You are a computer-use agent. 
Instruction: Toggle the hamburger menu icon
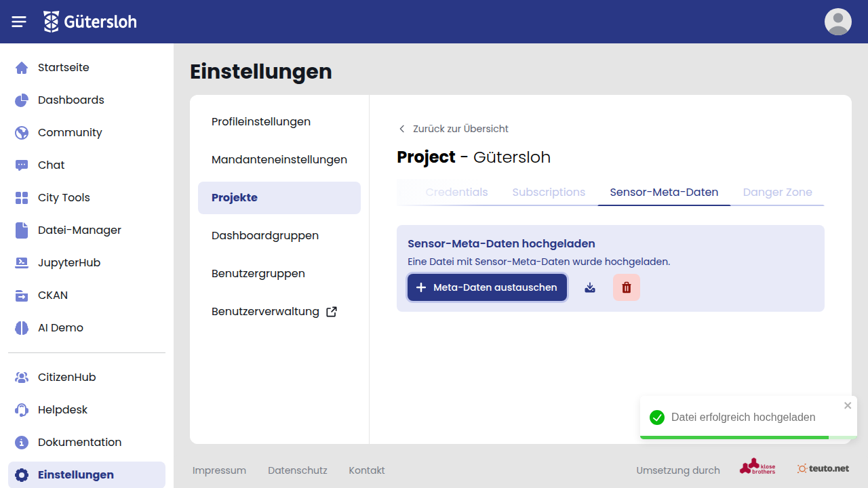tap(19, 22)
